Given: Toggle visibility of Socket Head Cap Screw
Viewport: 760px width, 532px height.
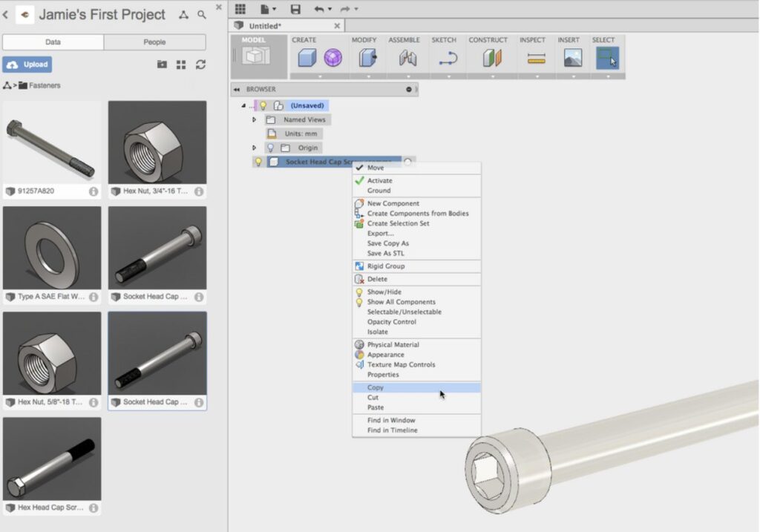Looking at the screenshot, I should coord(259,161).
